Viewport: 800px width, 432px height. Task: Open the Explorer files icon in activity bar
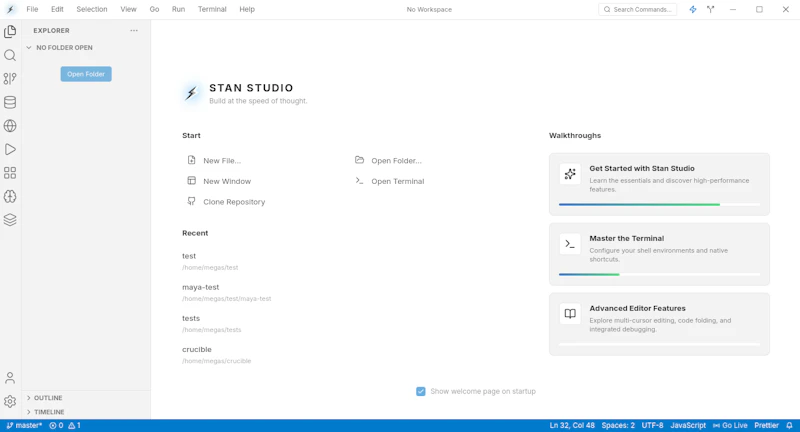click(10, 32)
